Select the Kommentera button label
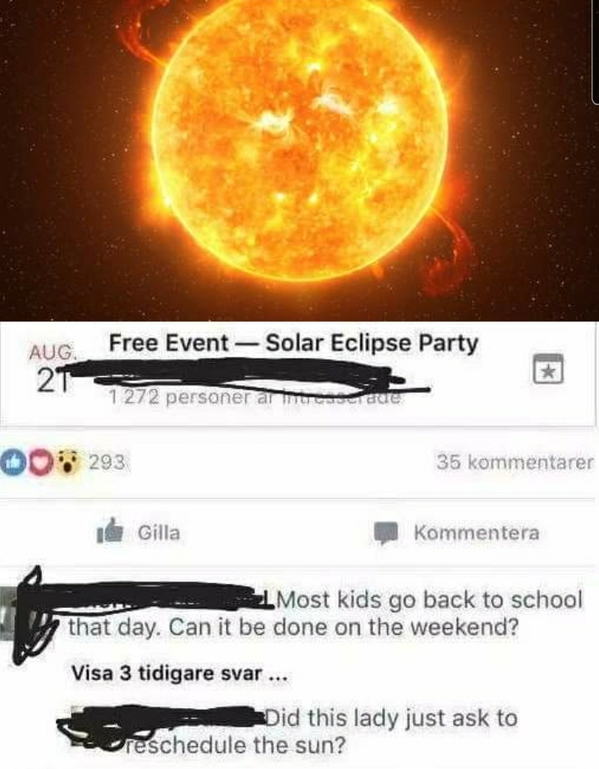 point(476,533)
